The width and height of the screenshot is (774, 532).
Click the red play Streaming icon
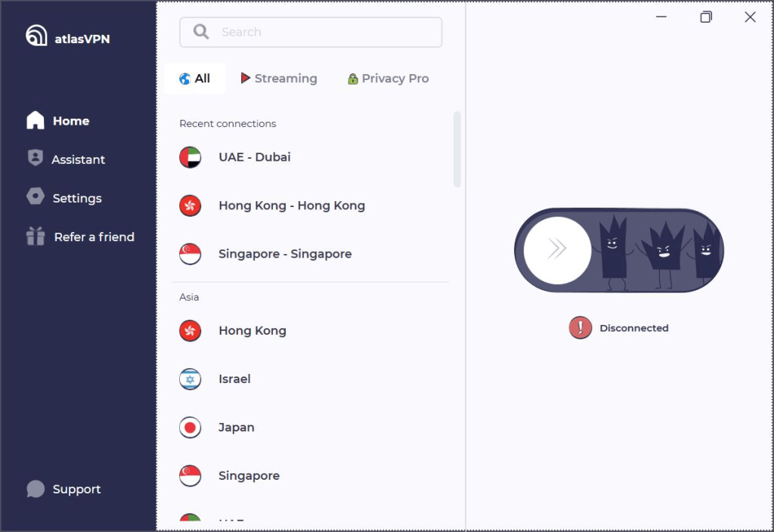[x=246, y=78]
